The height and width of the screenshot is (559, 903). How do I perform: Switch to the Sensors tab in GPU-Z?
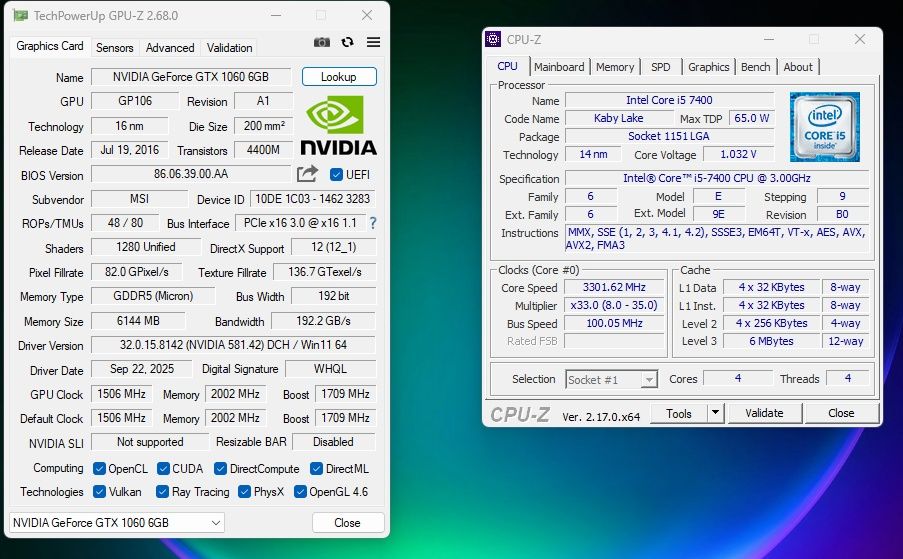click(115, 48)
